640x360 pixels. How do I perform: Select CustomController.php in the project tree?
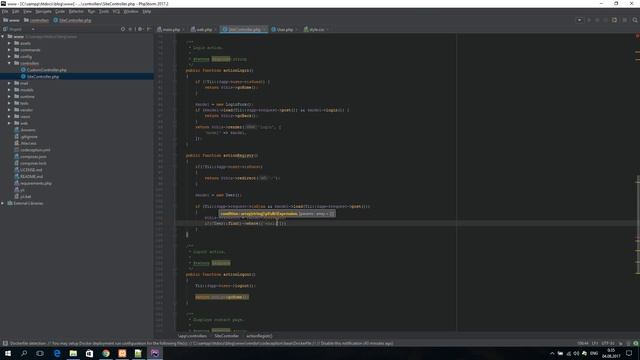pos(47,70)
